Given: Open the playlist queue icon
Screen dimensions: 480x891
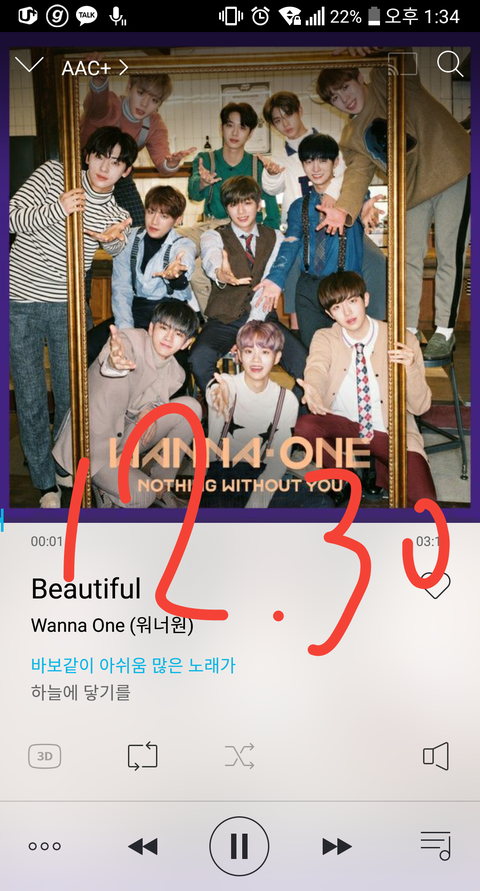Looking at the screenshot, I should [x=435, y=846].
